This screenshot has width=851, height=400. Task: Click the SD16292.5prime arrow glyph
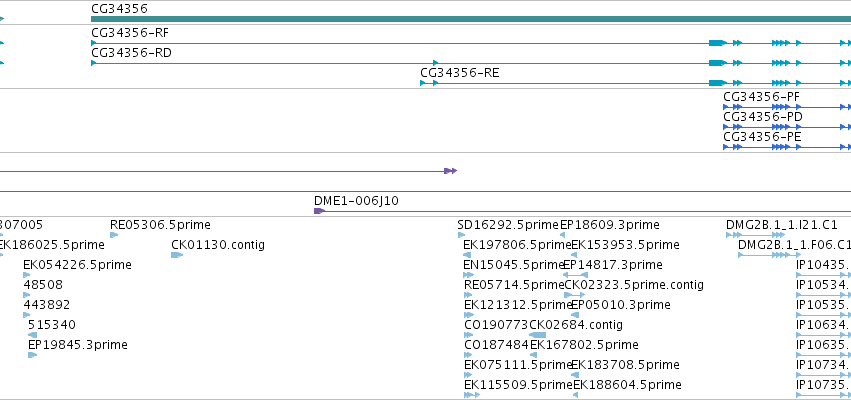point(461,235)
